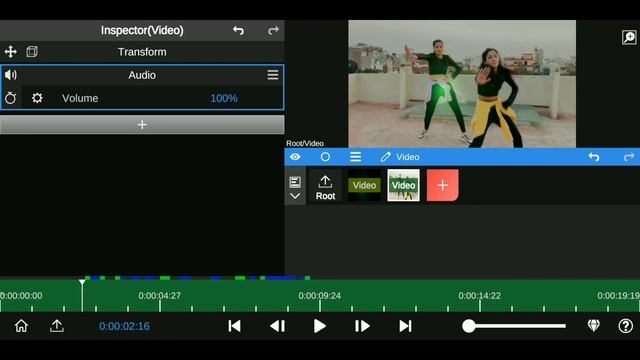
Task: Step back one frame
Action: [x=278, y=326]
